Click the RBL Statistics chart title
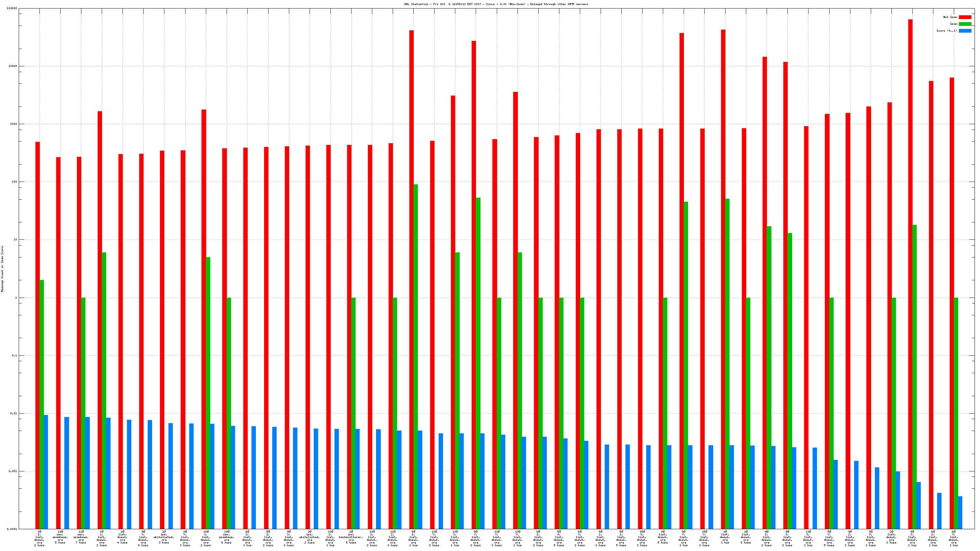 point(496,4)
